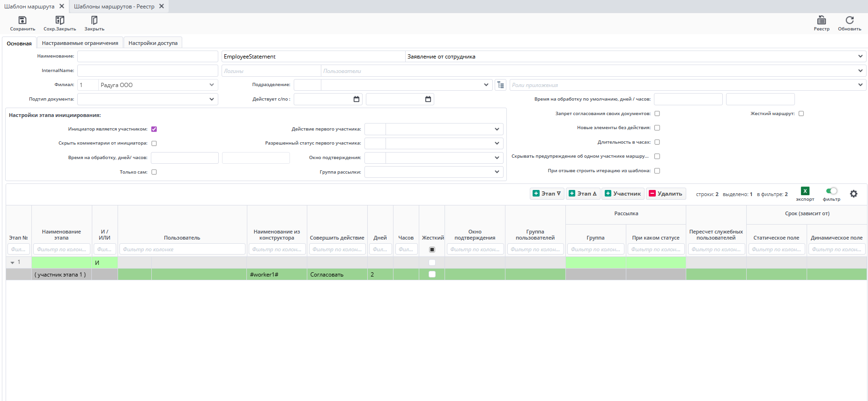The width and height of the screenshot is (868, 401).
Task: Uncheck Инициатор является участником checkbox
Action: pyautogui.click(x=154, y=129)
